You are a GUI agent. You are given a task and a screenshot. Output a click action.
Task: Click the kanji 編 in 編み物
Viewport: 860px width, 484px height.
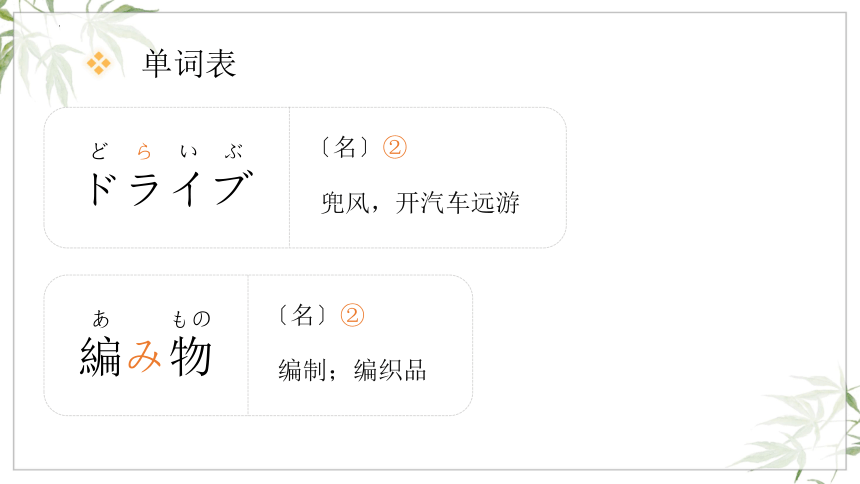coord(100,357)
